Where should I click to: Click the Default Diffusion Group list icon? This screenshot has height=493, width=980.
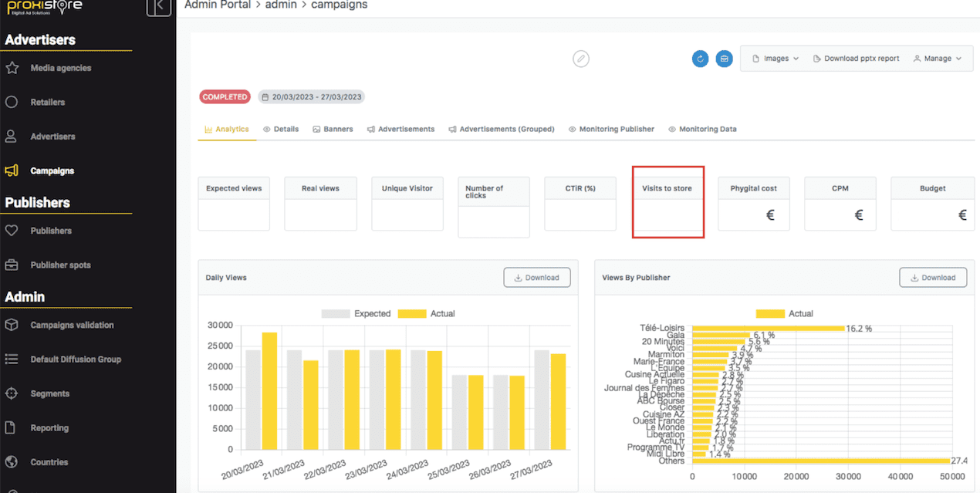(x=12, y=359)
